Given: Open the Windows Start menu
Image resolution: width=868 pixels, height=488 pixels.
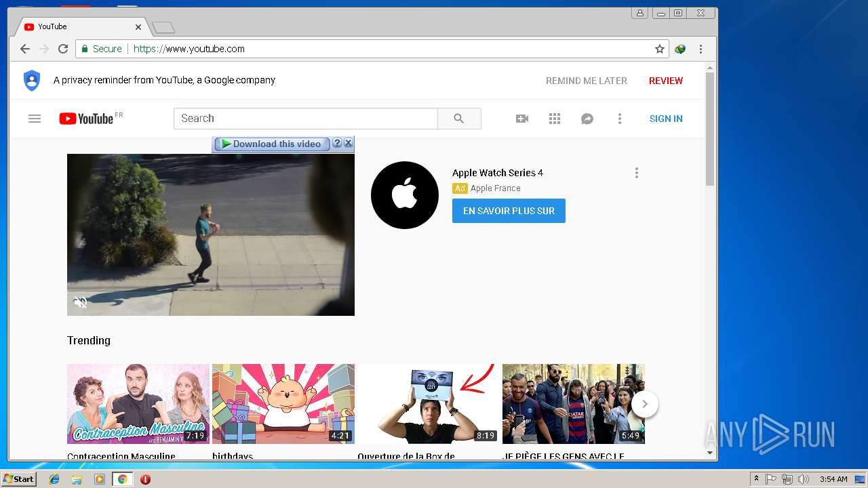Looking at the screenshot, I should tap(18, 479).
